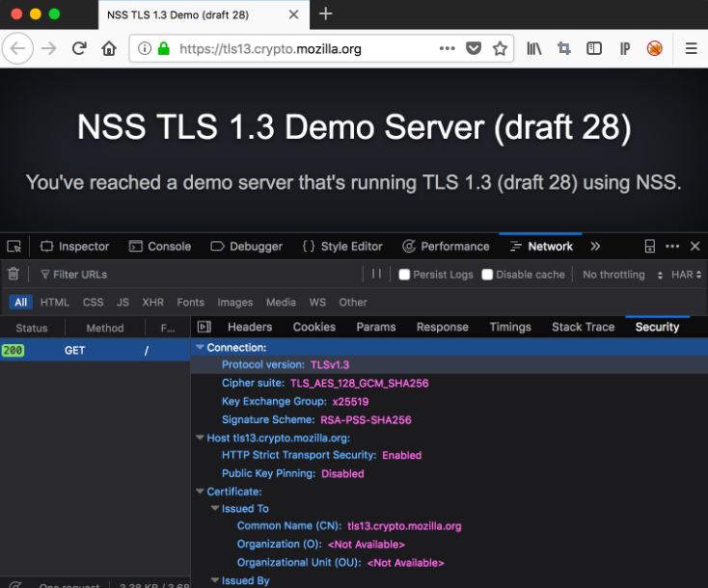Show the Response details tab
Viewport: 708px width, 588px height.
tap(443, 327)
